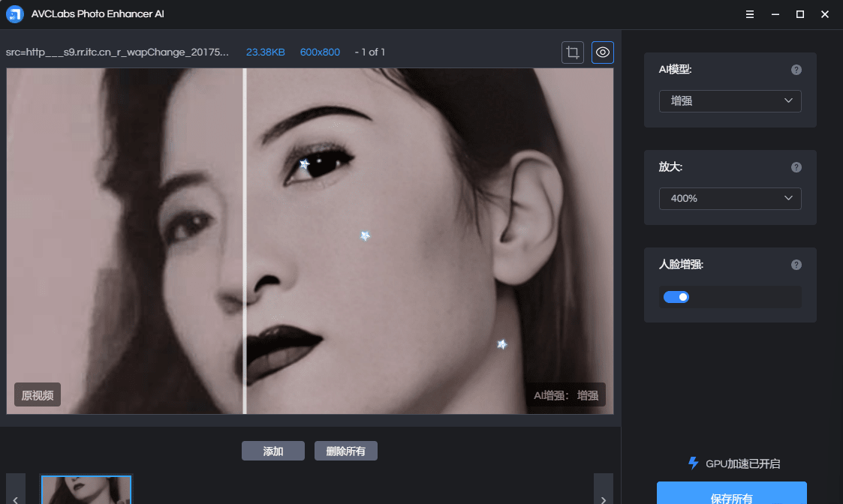Open help for AI模型 setting
The image size is (843, 504).
click(x=796, y=70)
